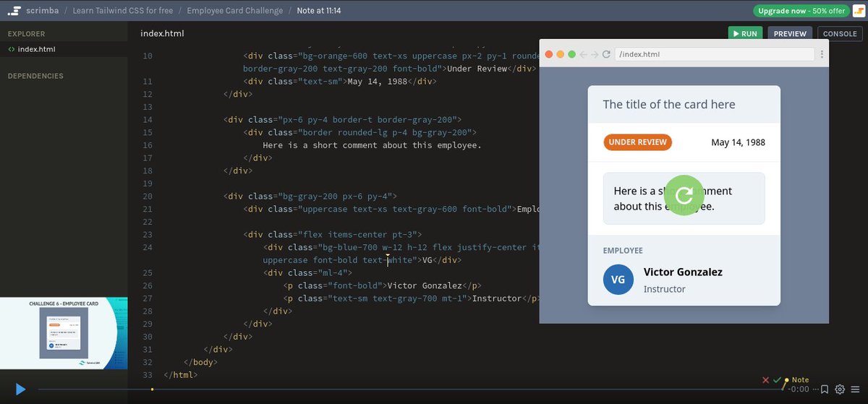Open the hamburger menu in player bar

(x=856, y=390)
